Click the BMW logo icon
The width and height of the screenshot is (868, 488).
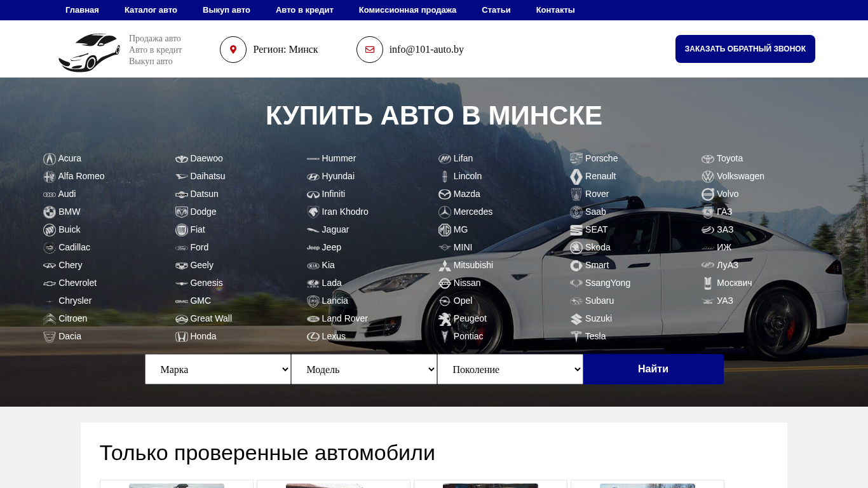click(50, 212)
